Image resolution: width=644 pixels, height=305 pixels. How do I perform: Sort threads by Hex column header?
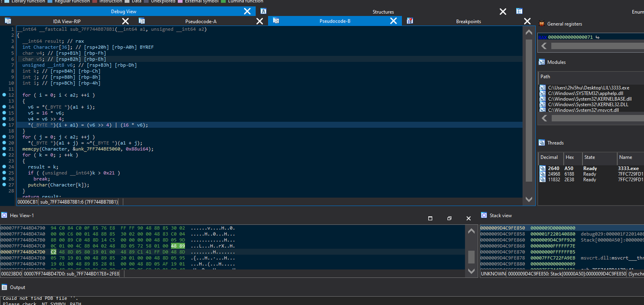[x=572, y=158]
